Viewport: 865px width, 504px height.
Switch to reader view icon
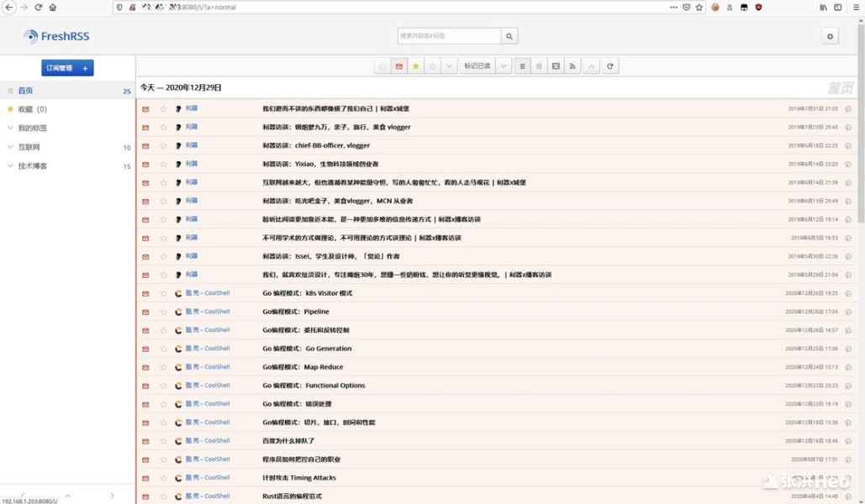click(x=556, y=66)
